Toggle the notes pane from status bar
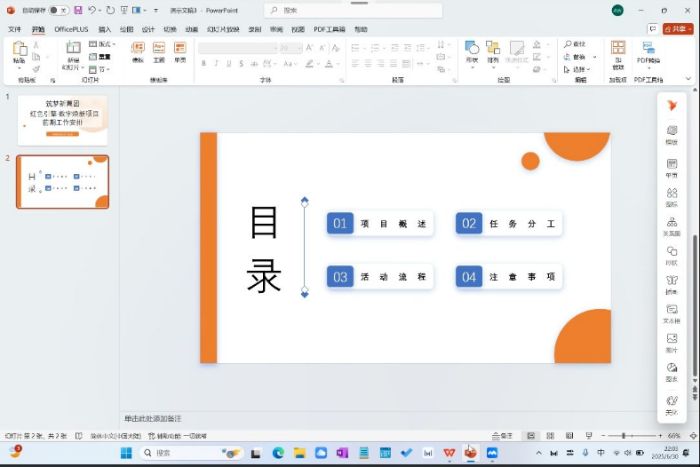The width and height of the screenshot is (700, 467). coord(506,436)
